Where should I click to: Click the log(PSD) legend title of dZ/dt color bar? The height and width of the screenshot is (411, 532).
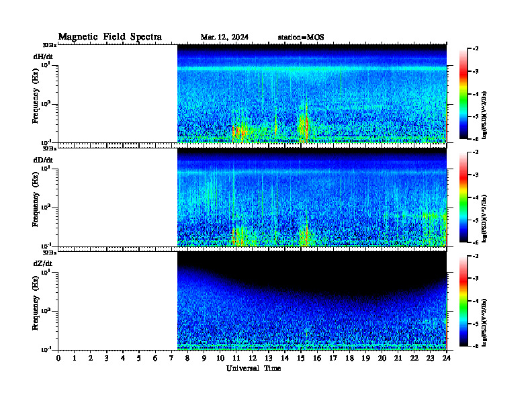pyautogui.click(x=484, y=322)
